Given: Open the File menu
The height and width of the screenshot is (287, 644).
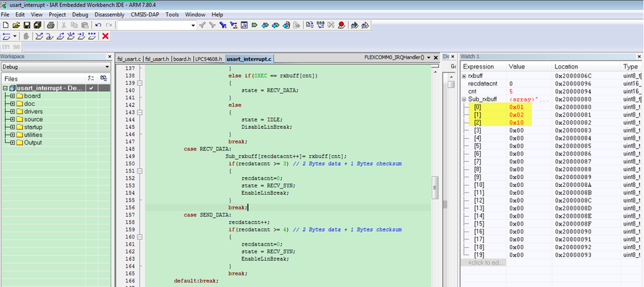Looking at the screenshot, I should click(x=5, y=14).
